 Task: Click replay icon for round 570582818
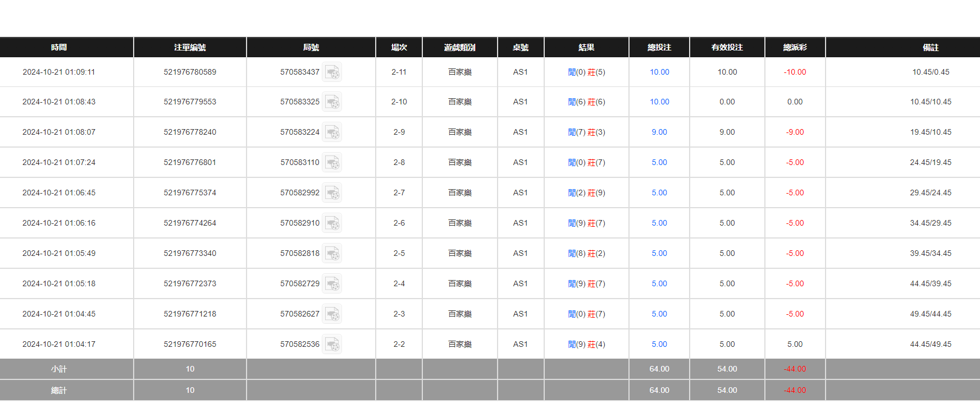pos(332,254)
